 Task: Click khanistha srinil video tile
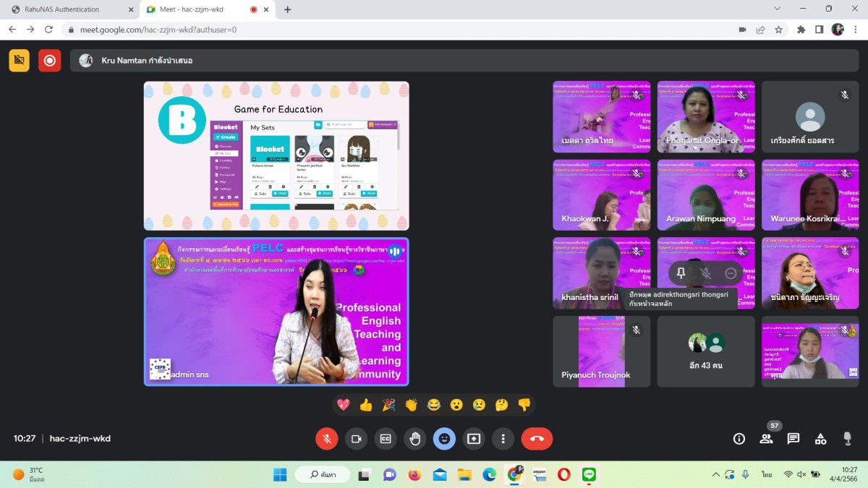pos(602,273)
